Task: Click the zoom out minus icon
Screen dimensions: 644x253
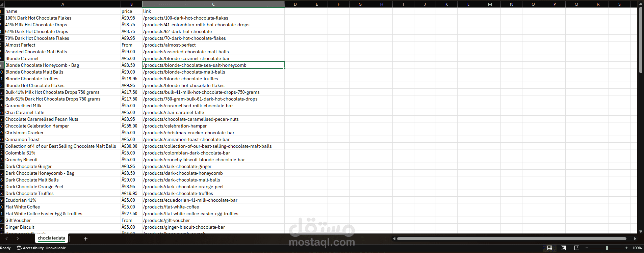Action: (x=587, y=248)
